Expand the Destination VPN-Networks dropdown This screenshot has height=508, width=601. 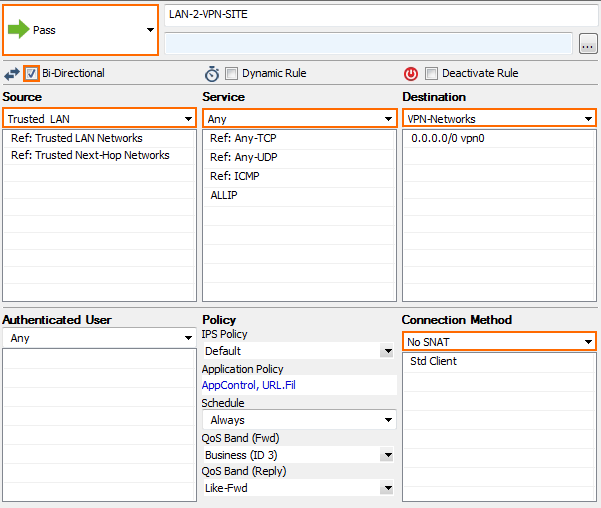tap(499, 118)
